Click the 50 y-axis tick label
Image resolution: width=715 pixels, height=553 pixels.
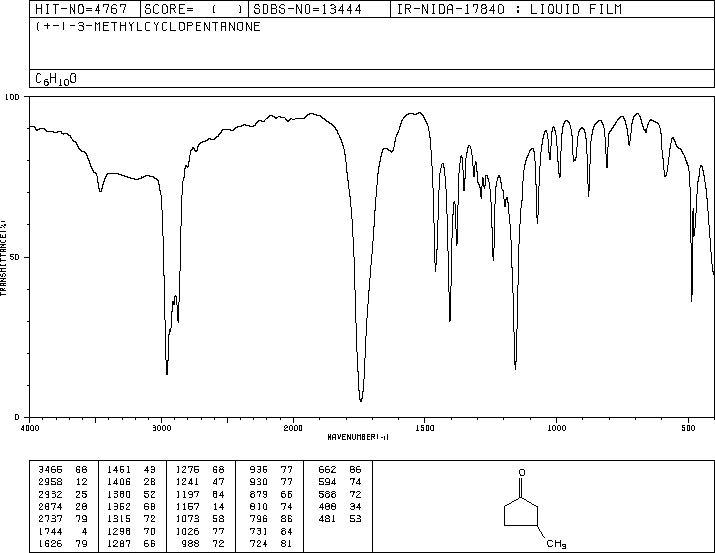point(15,257)
